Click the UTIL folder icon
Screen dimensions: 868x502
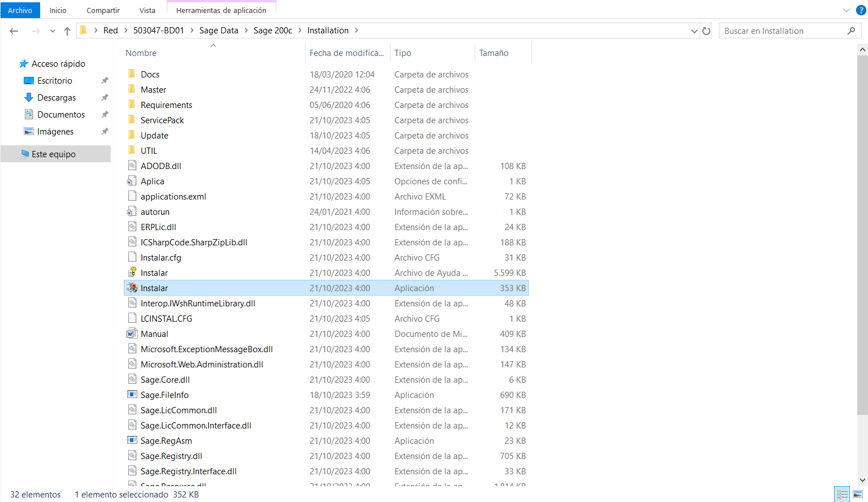(x=132, y=150)
